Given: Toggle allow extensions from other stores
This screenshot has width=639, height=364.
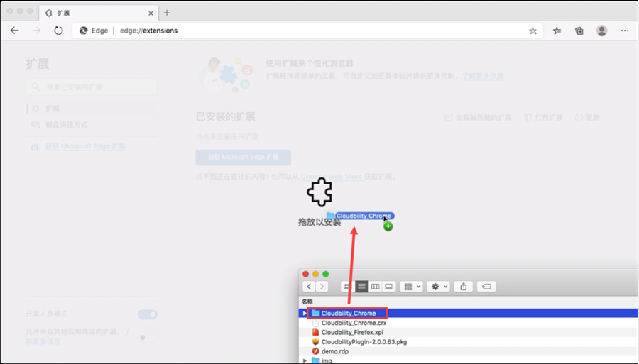Looking at the screenshot, I should coord(148,338).
